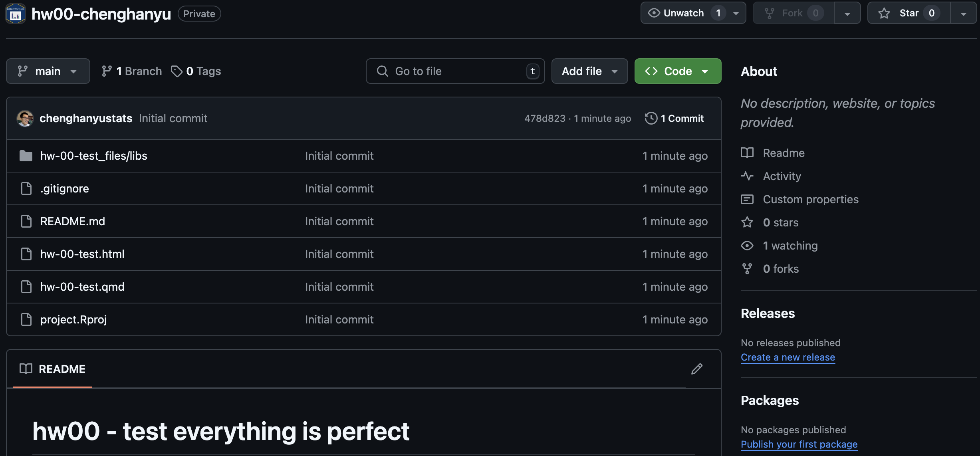980x456 pixels.
Task: Expand the main branch dropdown
Action: click(48, 71)
